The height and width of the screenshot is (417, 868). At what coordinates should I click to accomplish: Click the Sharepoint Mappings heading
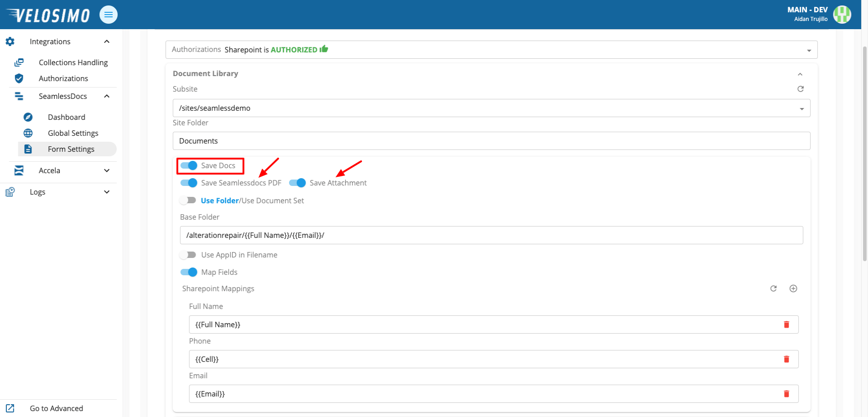[x=218, y=288]
